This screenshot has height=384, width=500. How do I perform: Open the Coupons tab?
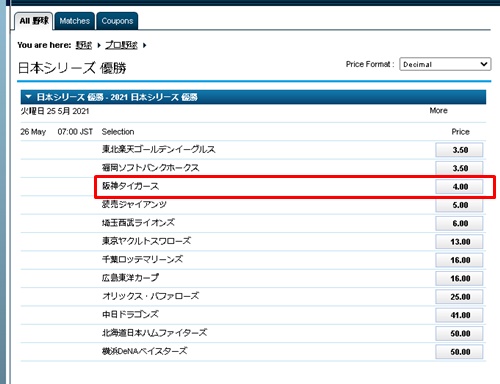[x=117, y=21]
